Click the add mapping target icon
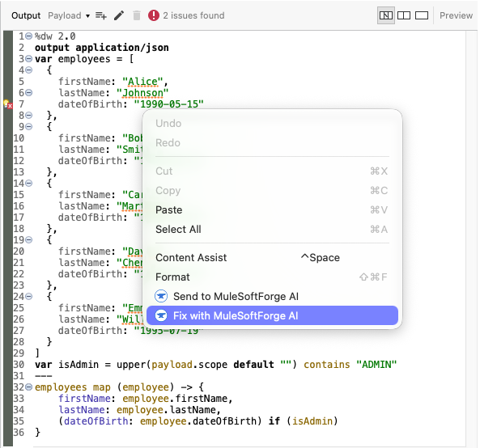480x448 pixels. point(100,15)
